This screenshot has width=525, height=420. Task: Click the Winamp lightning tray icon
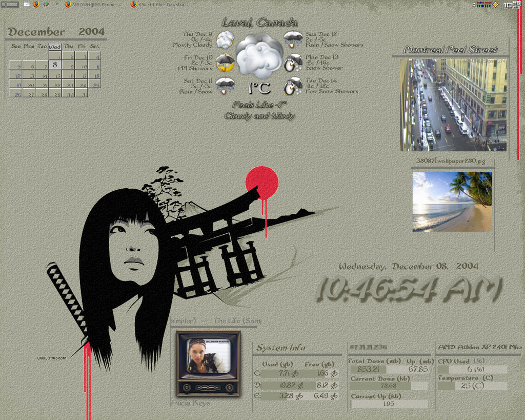[x=496, y=5]
